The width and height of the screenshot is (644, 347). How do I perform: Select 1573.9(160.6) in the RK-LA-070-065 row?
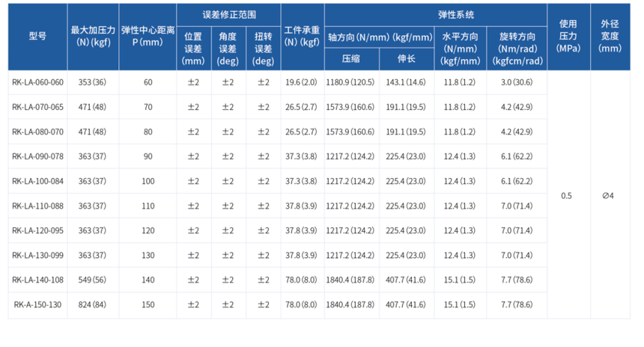tap(350, 107)
